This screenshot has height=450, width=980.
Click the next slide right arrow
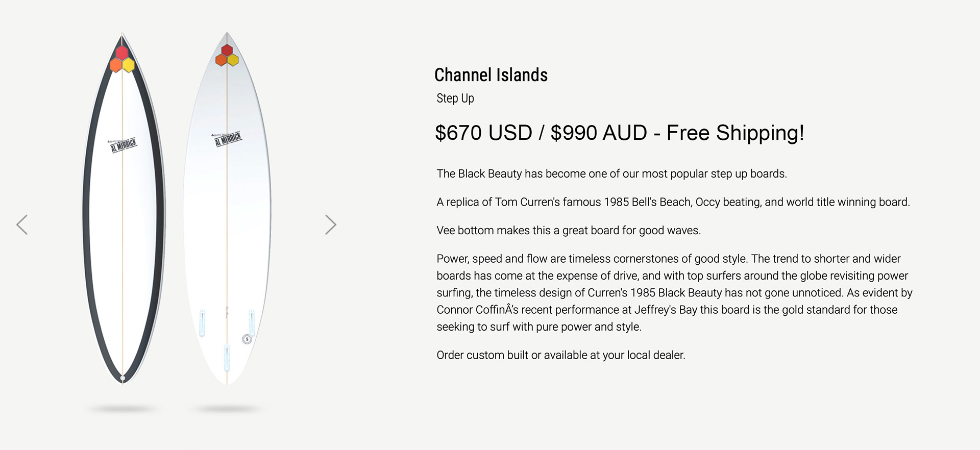(331, 224)
